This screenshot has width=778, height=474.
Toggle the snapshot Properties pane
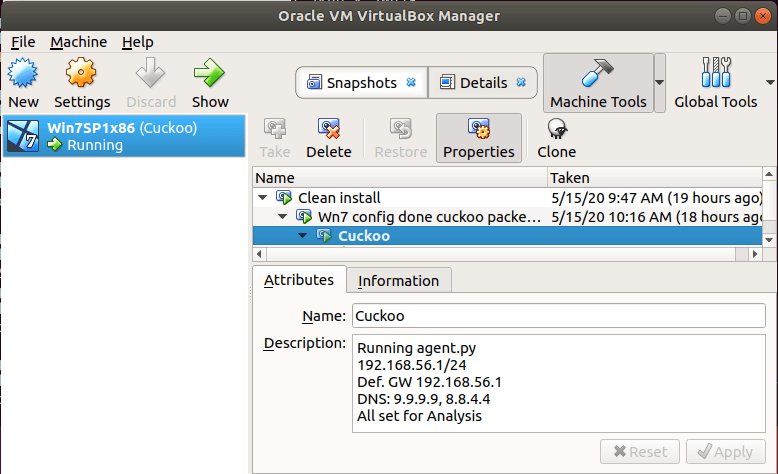[479, 138]
